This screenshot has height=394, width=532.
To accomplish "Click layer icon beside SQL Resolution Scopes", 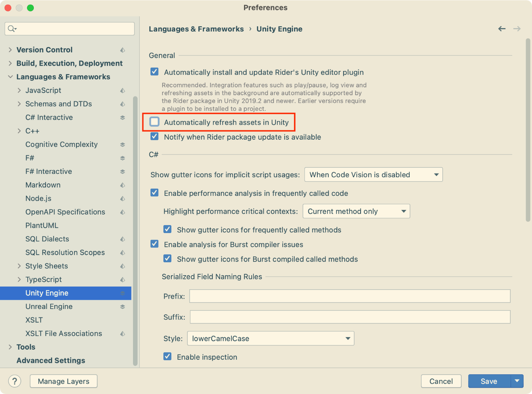I will click(122, 253).
